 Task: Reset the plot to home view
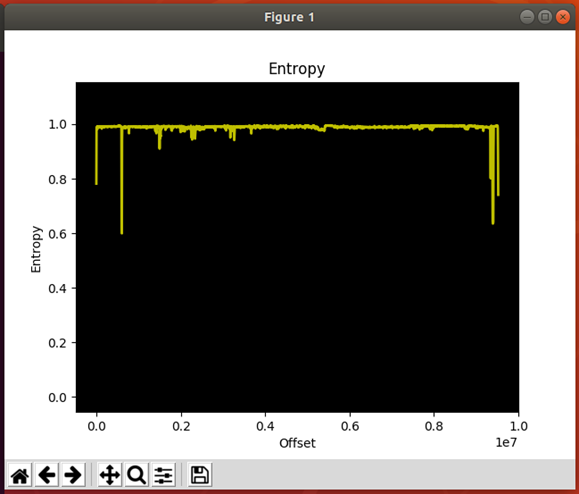click(x=20, y=475)
